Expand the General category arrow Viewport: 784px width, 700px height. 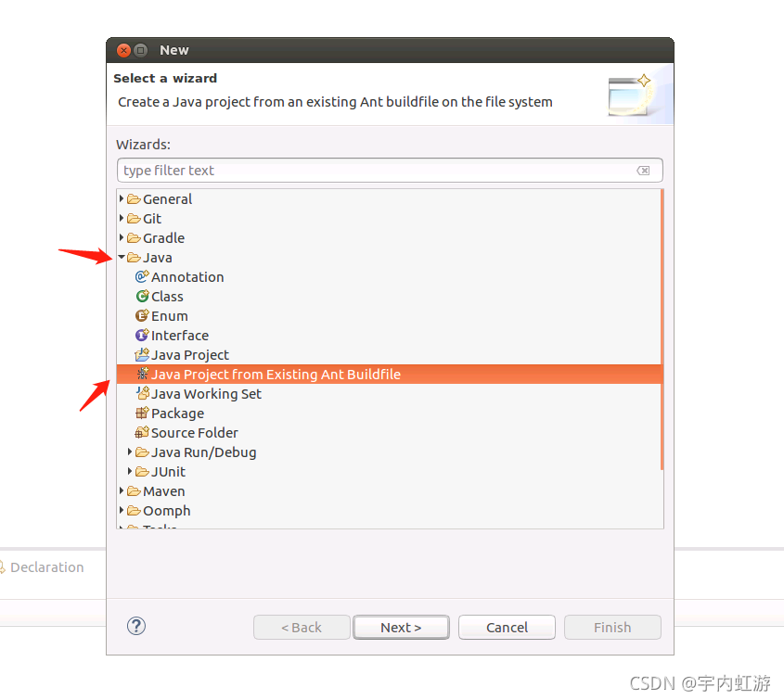(122, 198)
